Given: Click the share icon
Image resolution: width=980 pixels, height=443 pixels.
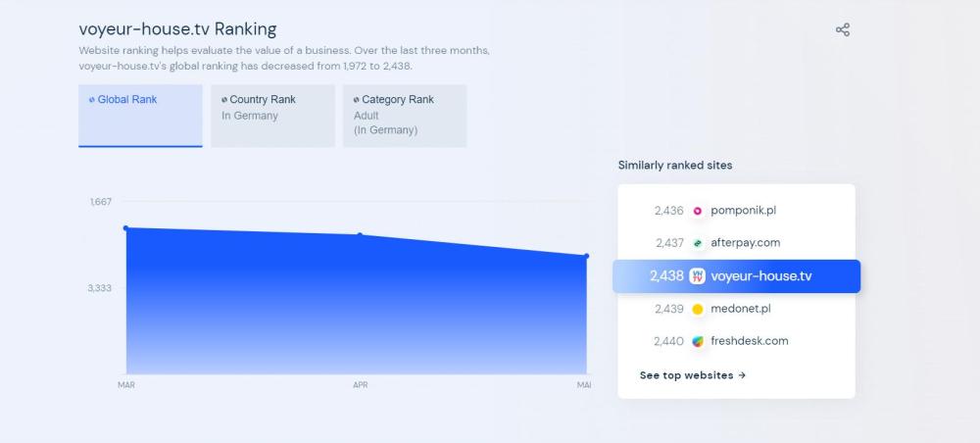Looking at the screenshot, I should point(843,29).
